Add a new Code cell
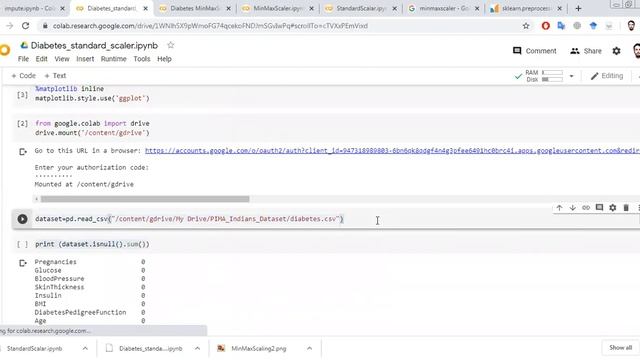This screenshot has width=640, height=360. [23, 76]
